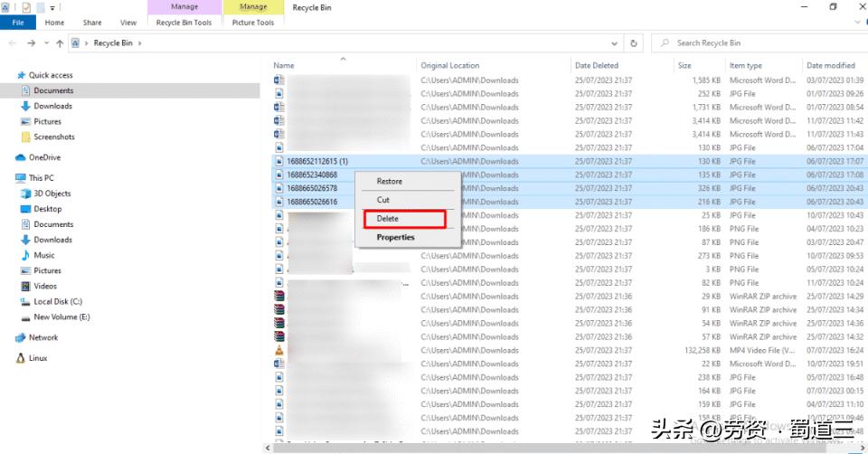Go up one folder level
The image size is (868, 454).
tap(60, 43)
